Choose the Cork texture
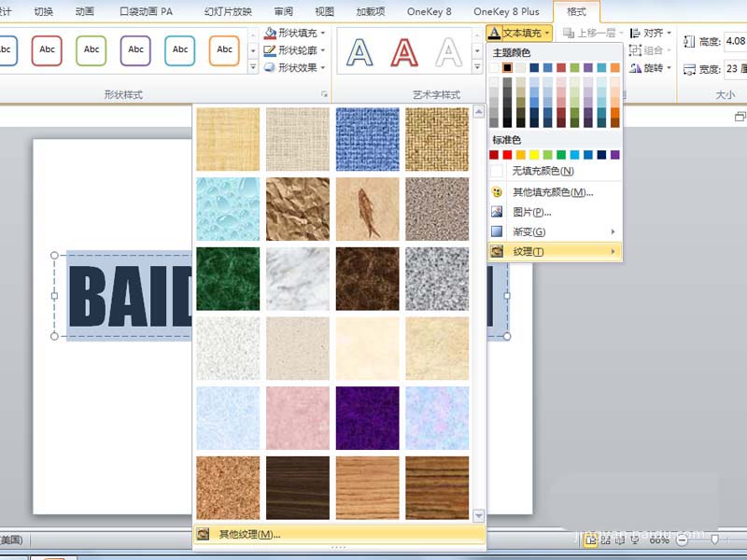The height and width of the screenshot is (560, 747). coord(228,487)
